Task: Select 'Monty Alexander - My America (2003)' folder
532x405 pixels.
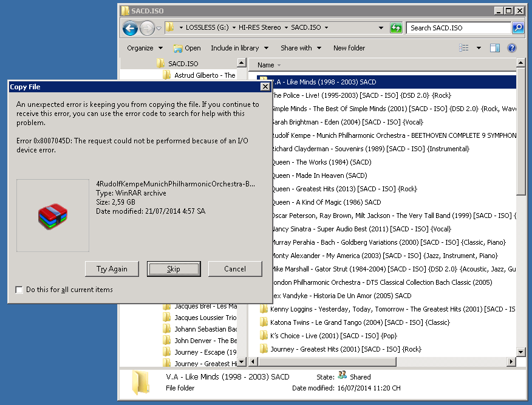Action: coord(385,256)
